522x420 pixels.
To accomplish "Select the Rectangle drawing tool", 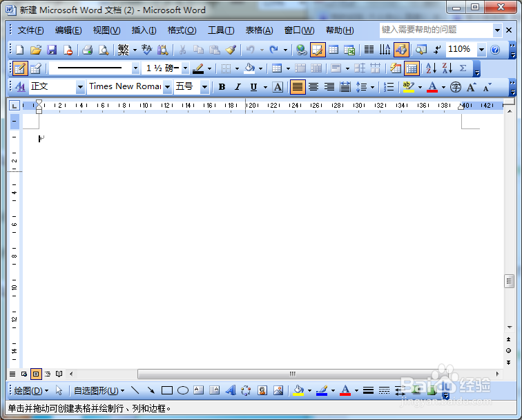I will (x=167, y=390).
